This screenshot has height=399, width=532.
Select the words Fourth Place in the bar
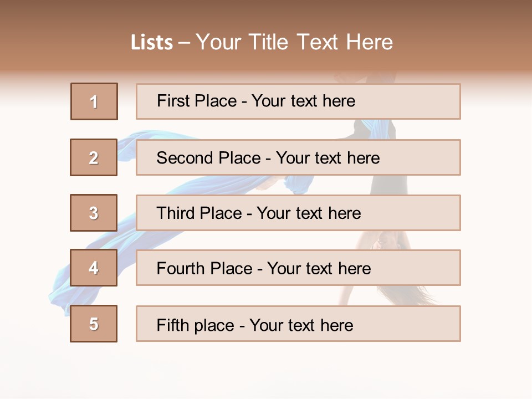coord(204,268)
